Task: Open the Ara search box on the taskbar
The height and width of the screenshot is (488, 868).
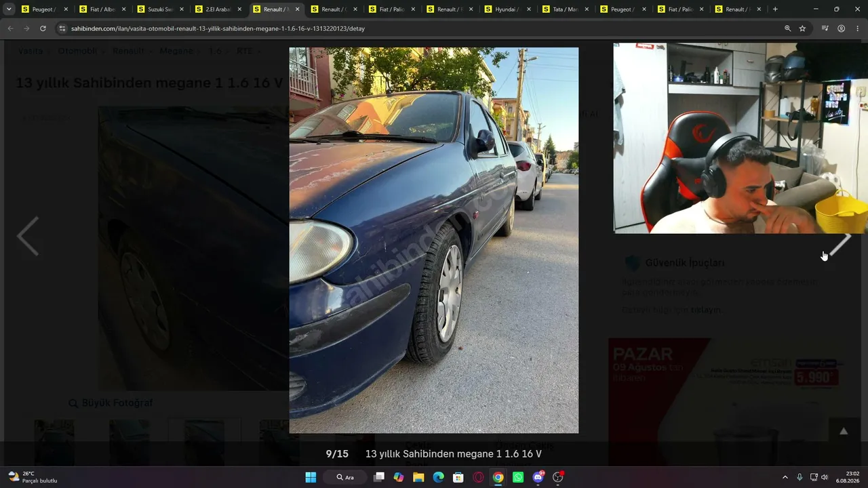Action: [x=346, y=477]
